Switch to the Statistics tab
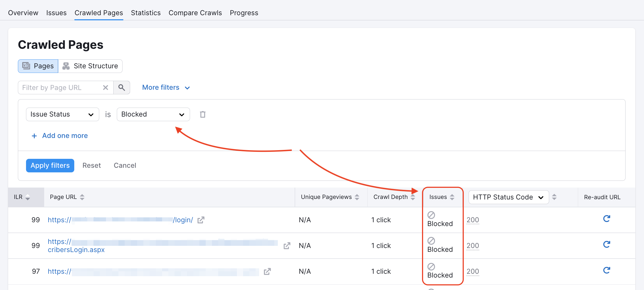The height and width of the screenshot is (290, 644). click(146, 13)
